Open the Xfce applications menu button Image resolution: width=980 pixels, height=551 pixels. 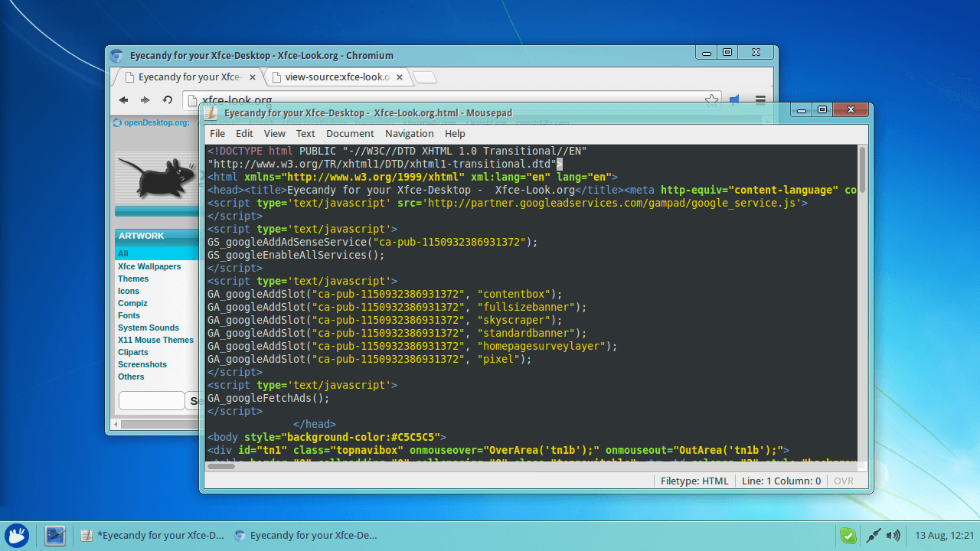[16, 535]
